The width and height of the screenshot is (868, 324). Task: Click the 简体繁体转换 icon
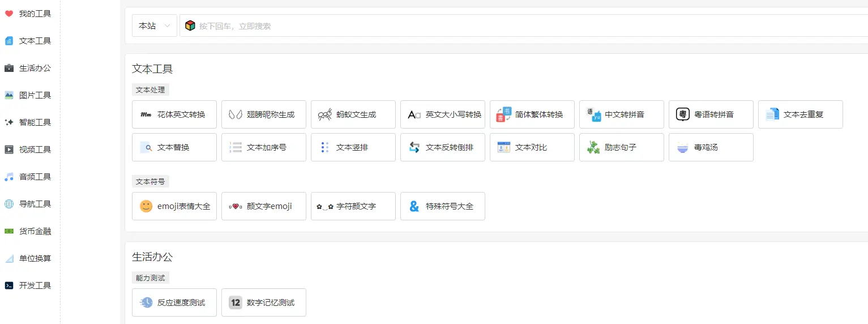[x=504, y=114]
